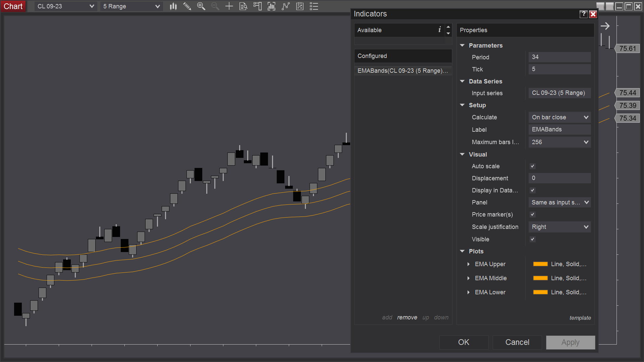The width and height of the screenshot is (644, 362).
Task: Expand the EMA Upper plot settings
Action: coord(469,264)
